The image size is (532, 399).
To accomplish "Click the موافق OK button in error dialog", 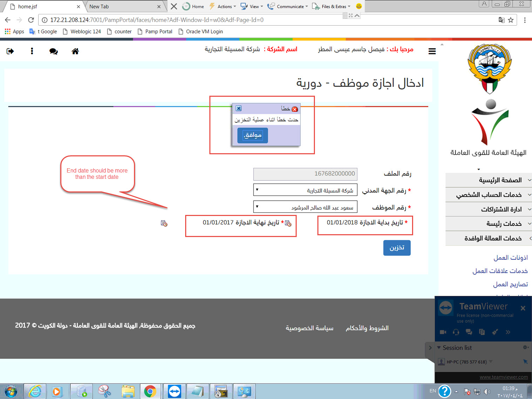I will pyautogui.click(x=252, y=135).
